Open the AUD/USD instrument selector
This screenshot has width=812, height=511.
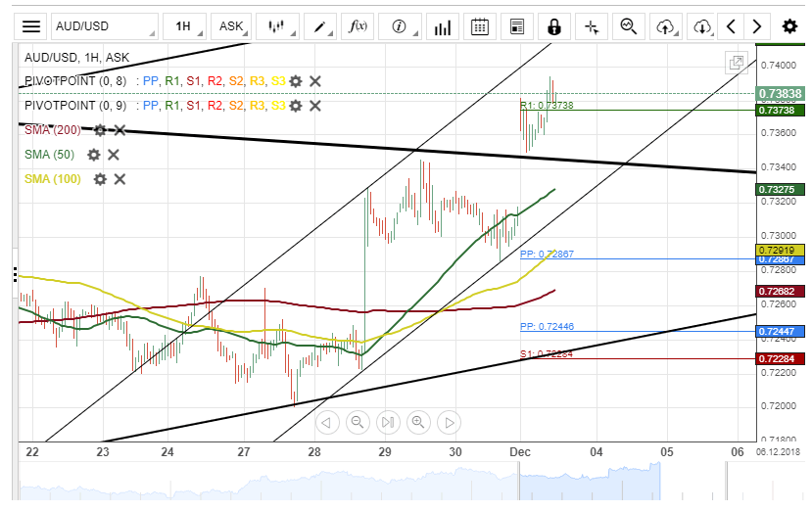click(105, 26)
